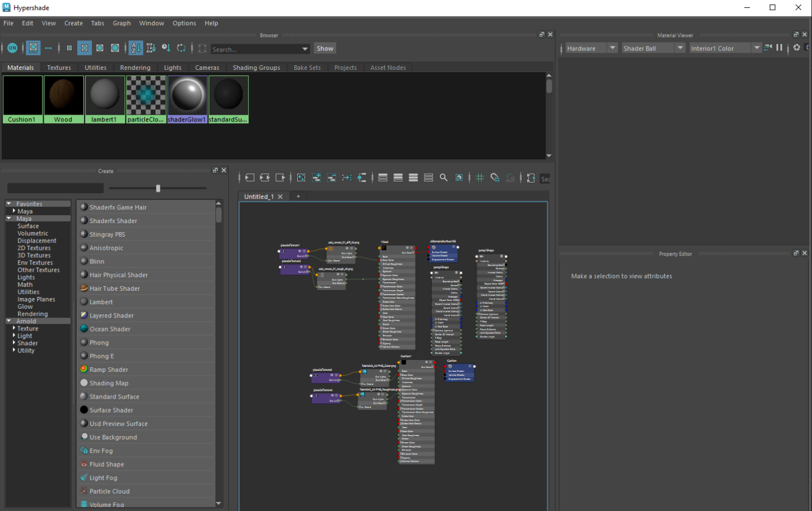
Task: Set selected nodes to full mode icon
Action: 413,178
